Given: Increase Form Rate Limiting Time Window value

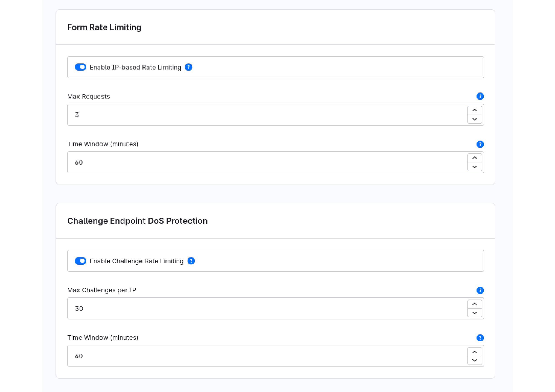Looking at the screenshot, I should pos(475,158).
